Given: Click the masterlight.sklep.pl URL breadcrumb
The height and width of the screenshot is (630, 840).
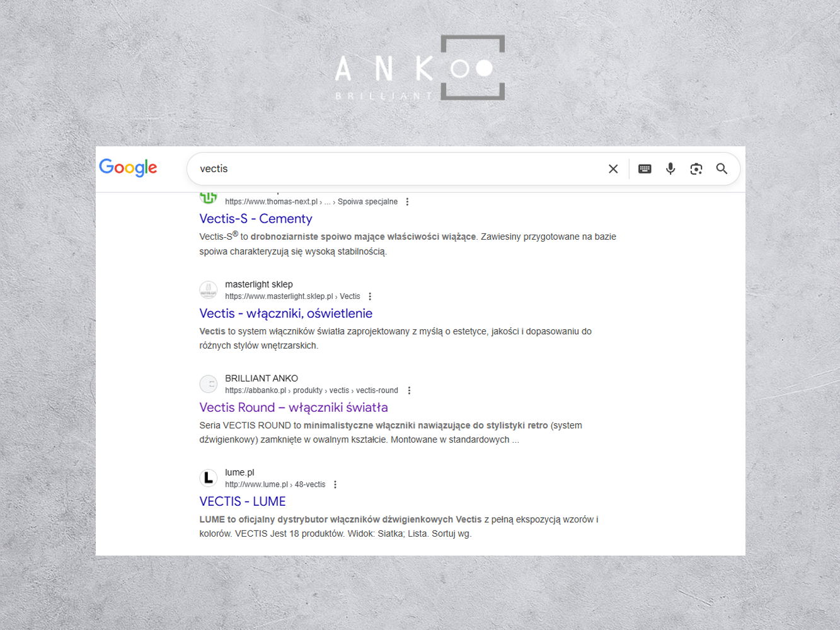Looking at the screenshot, I should pyautogui.click(x=292, y=296).
